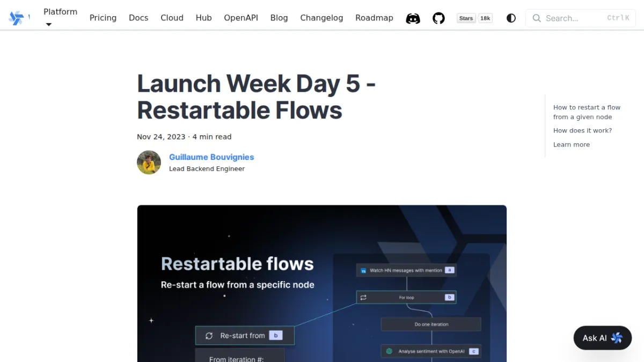This screenshot has height=362, width=644.
Task: Go to the Pricing page
Action: [103, 18]
